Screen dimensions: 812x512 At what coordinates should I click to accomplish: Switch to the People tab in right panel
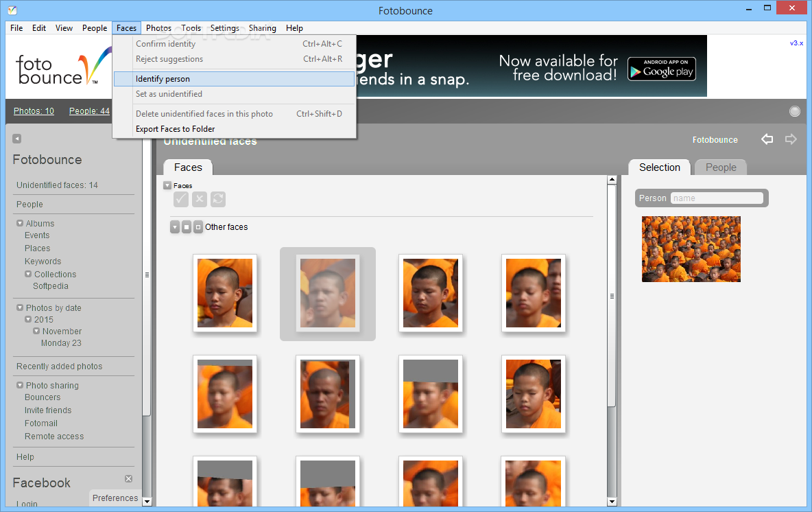pos(721,167)
